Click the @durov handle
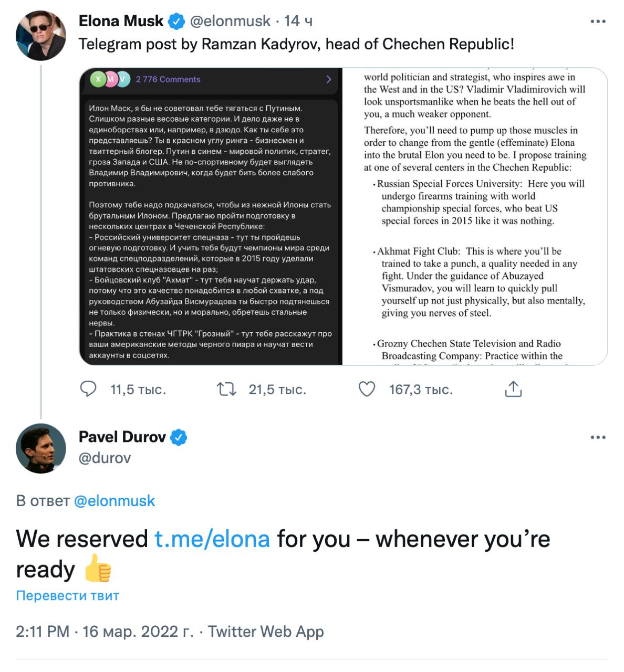624x672 pixels. [x=105, y=458]
